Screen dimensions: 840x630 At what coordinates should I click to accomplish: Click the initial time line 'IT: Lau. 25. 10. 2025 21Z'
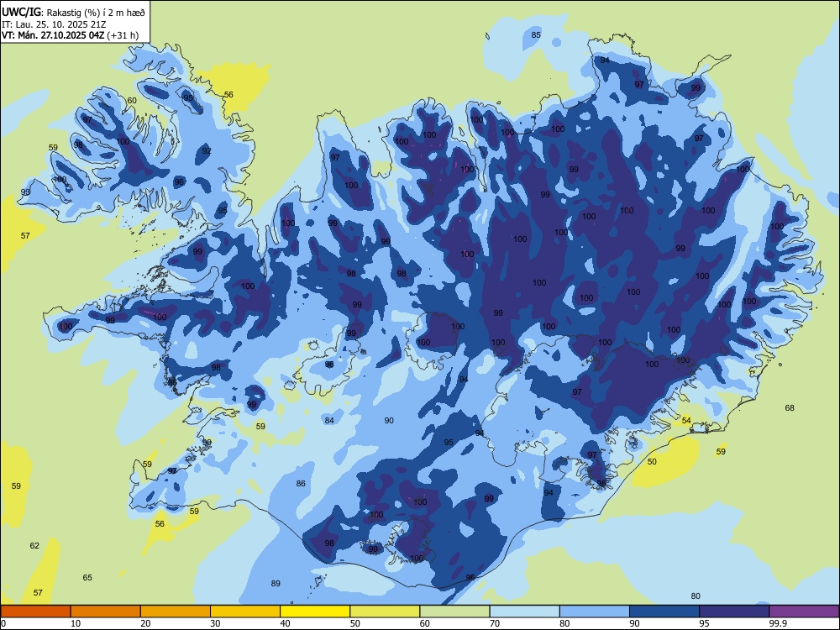[54, 24]
